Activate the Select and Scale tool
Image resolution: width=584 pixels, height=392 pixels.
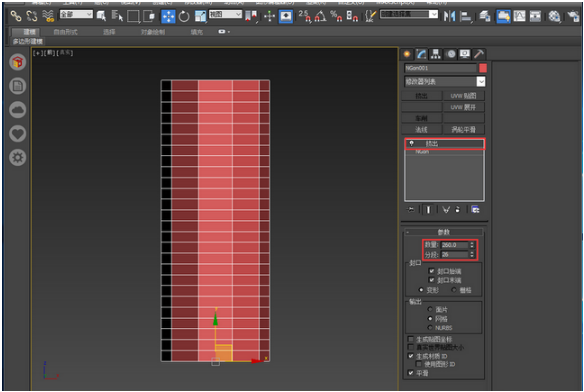tap(200, 16)
